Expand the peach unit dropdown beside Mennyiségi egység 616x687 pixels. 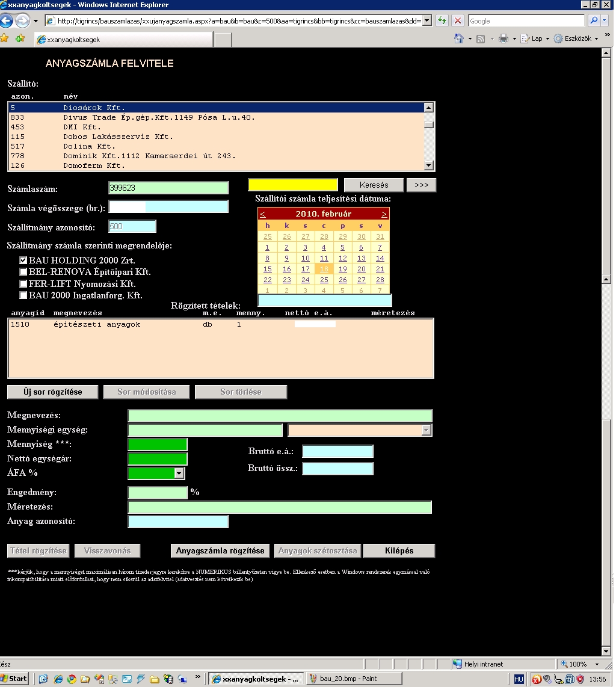(x=427, y=430)
